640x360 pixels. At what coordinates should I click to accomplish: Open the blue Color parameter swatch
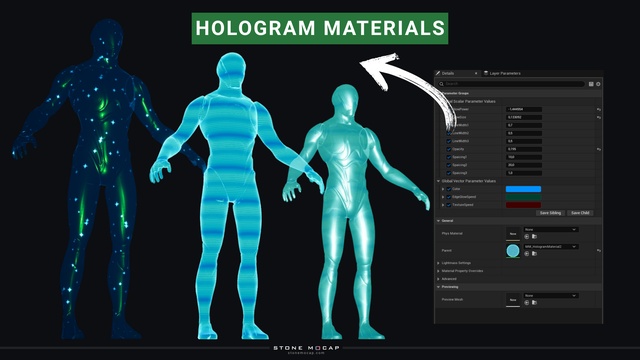click(523, 189)
